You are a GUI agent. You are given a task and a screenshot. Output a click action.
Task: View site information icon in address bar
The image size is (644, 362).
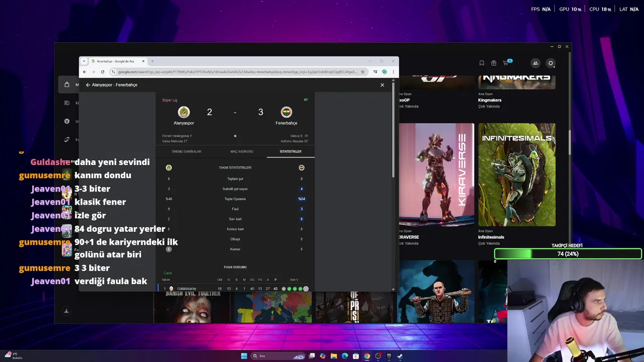pos(113,72)
